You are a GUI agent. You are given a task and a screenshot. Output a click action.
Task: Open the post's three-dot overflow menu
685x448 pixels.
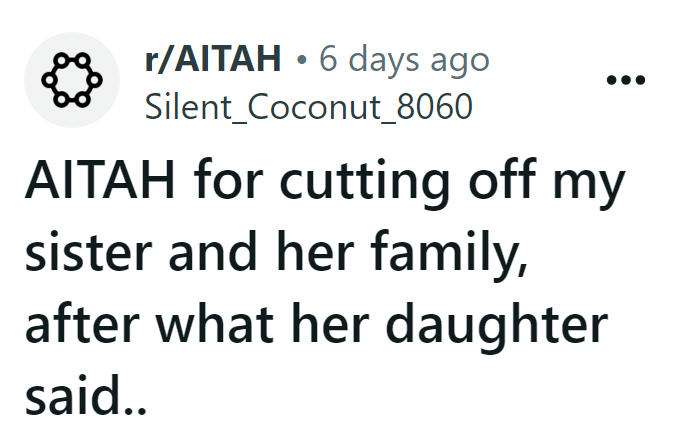point(626,81)
